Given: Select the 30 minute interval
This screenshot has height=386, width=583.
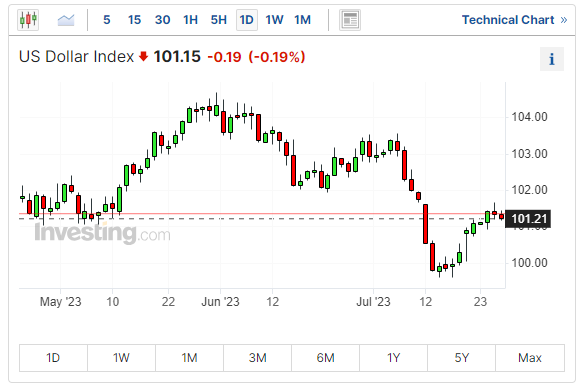Looking at the screenshot, I should coord(162,20).
